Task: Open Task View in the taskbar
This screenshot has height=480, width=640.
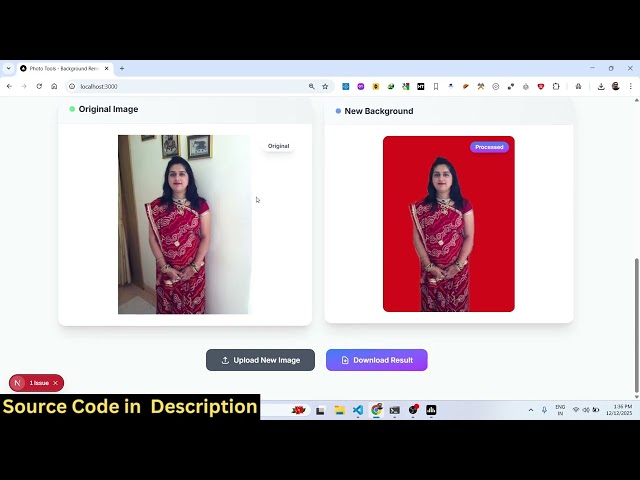Action: click(x=320, y=410)
